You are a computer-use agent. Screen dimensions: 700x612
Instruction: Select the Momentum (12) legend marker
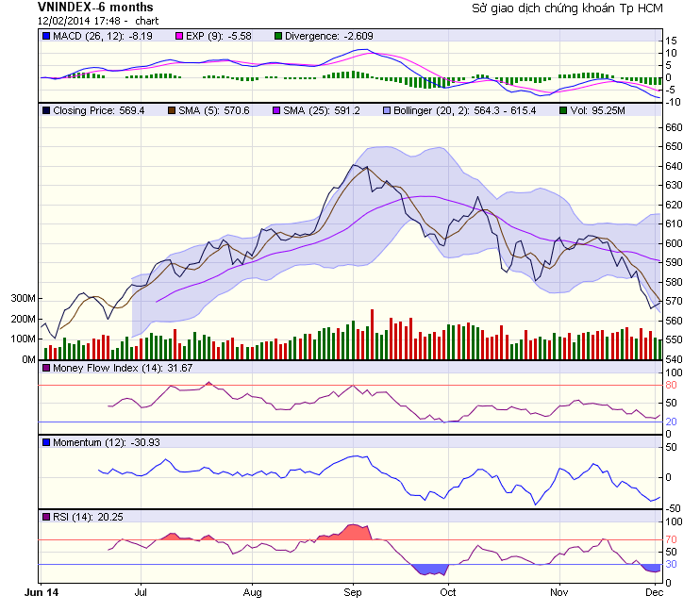(46, 442)
